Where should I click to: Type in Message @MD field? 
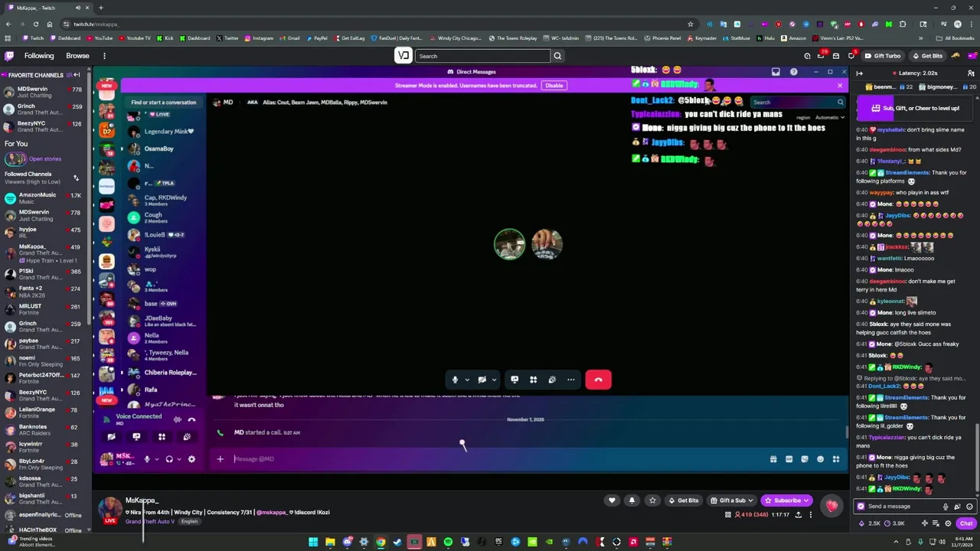click(498, 459)
